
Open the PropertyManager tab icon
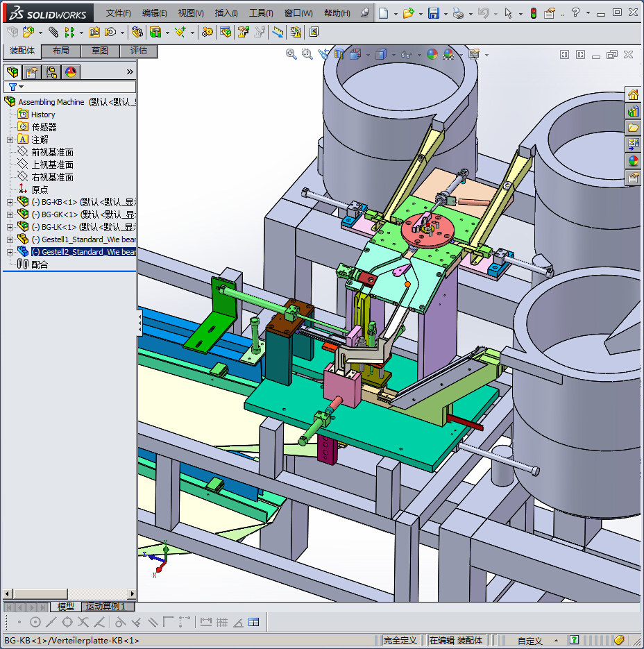(x=31, y=72)
